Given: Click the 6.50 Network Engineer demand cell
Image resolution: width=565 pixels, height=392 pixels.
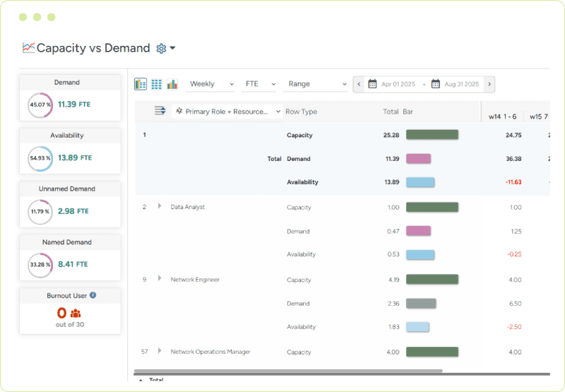Looking at the screenshot, I should tap(516, 304).
